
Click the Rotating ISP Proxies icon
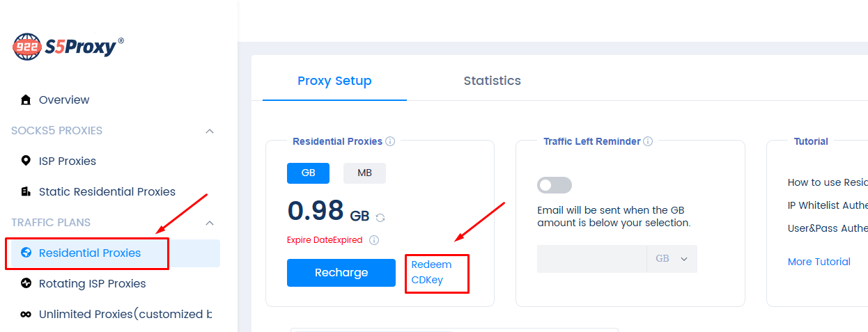[x=26, y=283]
